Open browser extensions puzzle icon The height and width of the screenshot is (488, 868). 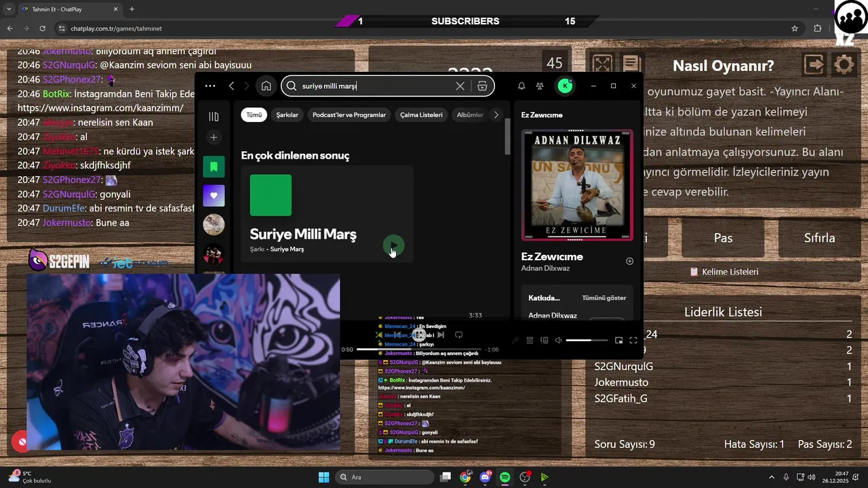[x=817, y=28]
